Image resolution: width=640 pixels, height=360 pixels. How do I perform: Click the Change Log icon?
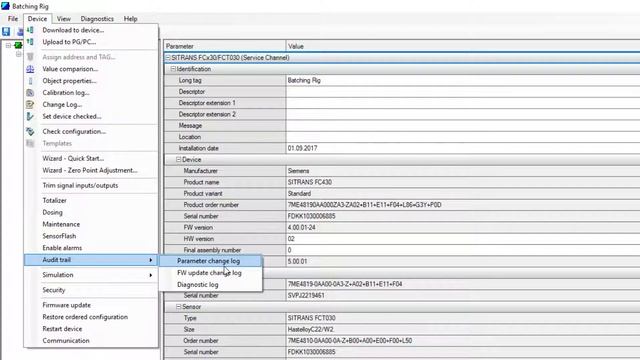(x=30, y=104)
